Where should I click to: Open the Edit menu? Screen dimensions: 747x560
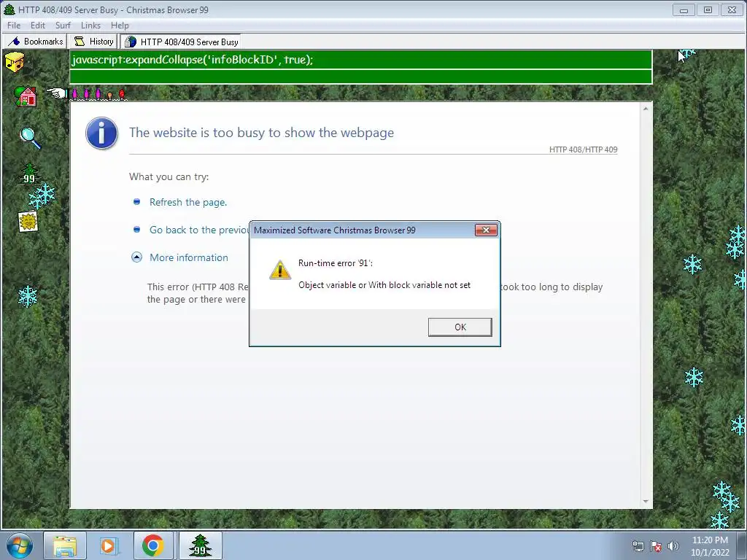38,26
